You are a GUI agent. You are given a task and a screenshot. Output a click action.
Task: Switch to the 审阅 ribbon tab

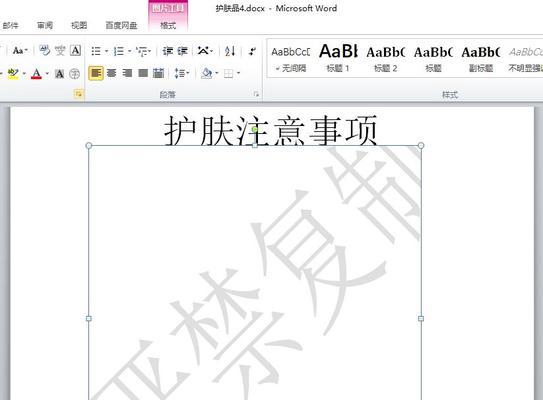click(x=45, y=25)
